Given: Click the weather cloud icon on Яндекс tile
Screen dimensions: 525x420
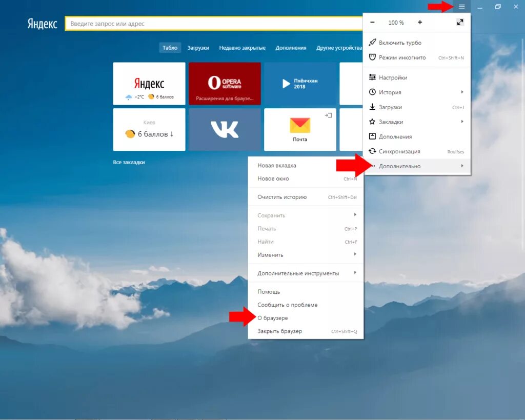Looking at the screenshot, I should pos(129,97).
